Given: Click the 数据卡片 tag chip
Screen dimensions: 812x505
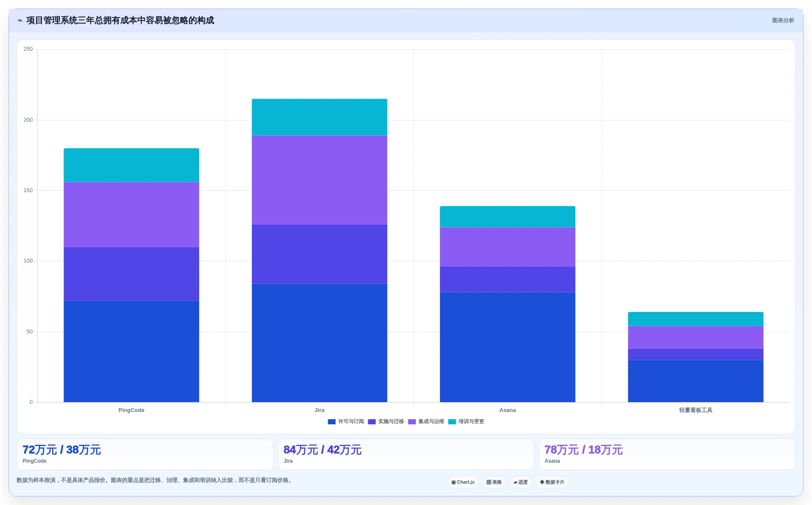Looking at the screenshot, I should (552, 482).
